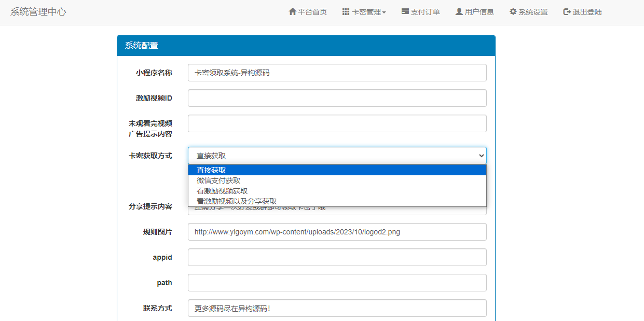Click the home icon beside 平台首页
Viewport: 644px width, 321px height.
[x=292, y=11]
